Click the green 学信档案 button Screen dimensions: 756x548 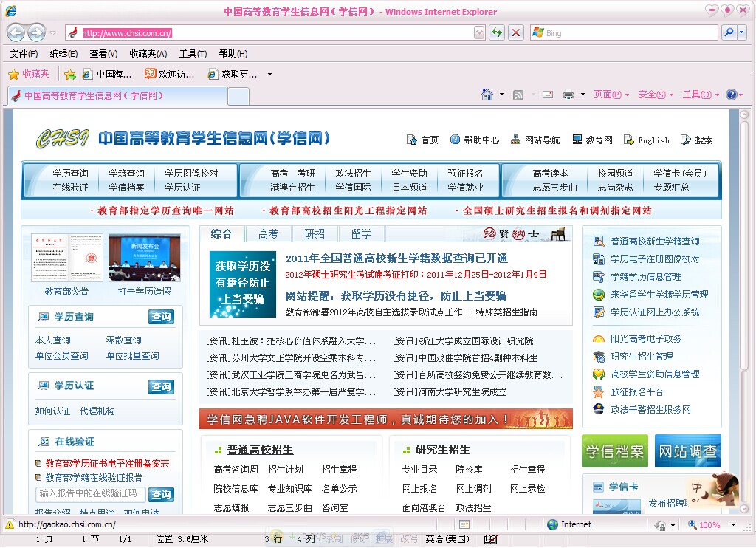[x=615, y=451]
